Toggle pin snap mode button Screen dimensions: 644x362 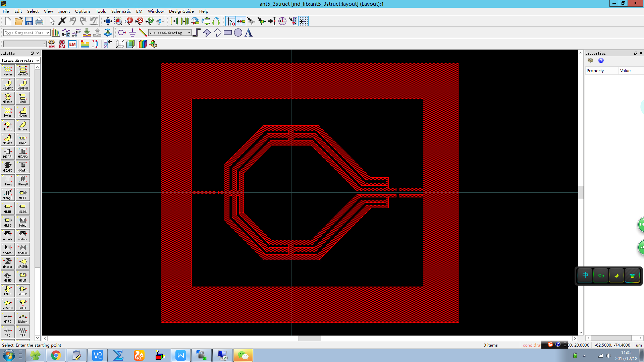pyautogui.click(x=241, y=21)
